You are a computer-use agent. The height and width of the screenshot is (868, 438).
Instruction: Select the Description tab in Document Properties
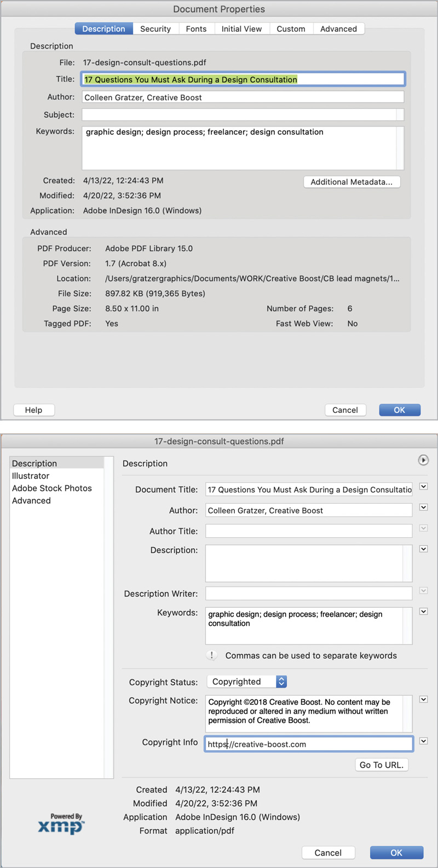click(x=103, y=29)
